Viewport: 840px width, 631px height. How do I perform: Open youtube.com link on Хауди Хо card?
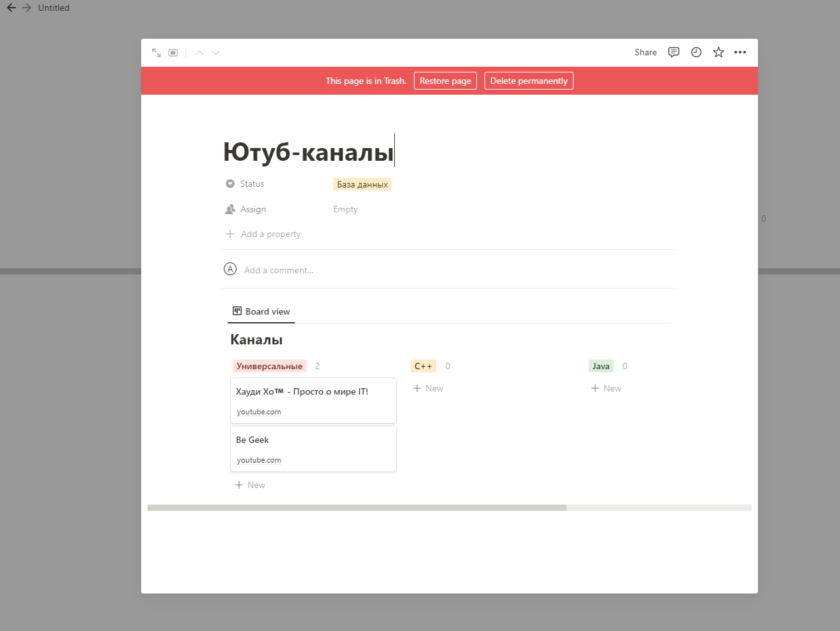(259, 412)
